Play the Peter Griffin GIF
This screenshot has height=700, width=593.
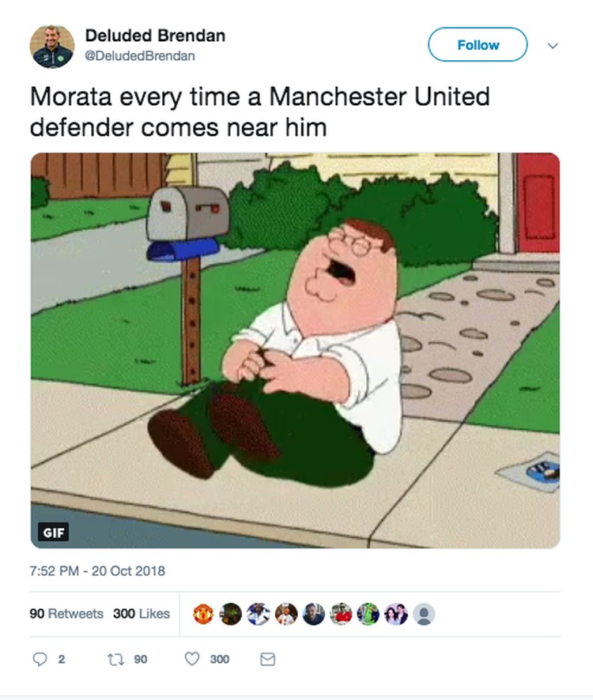pyautogui.click(x=295, y=351)
